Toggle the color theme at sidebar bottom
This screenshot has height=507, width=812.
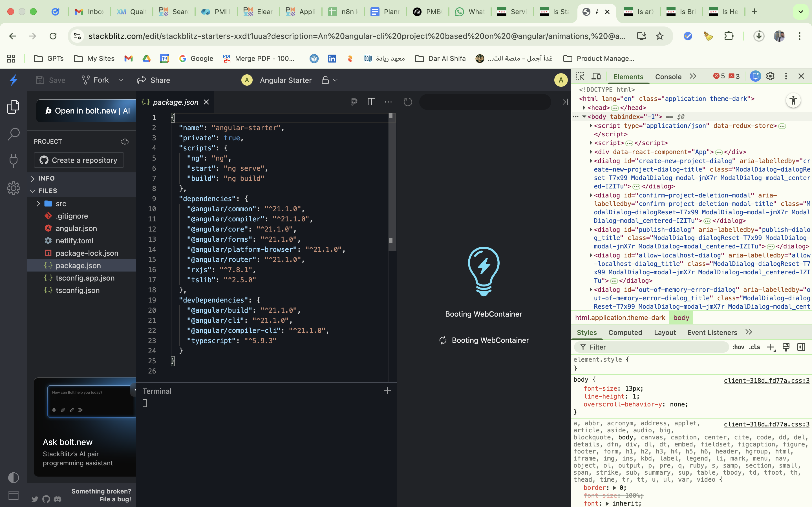14,477
